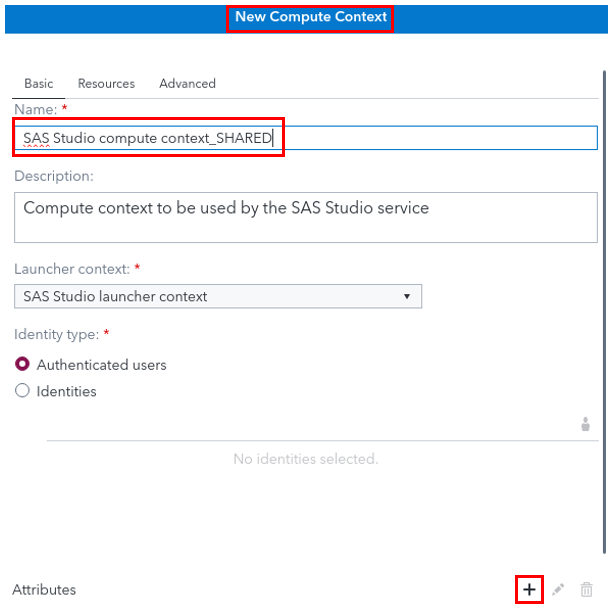This screenshot has height=608, width=611.
Task: Click the Attributes section heading
Action: point(44,590)
